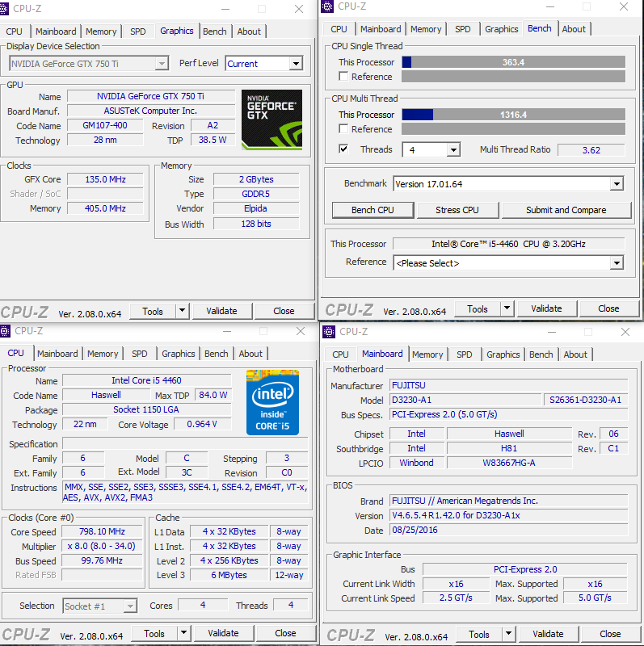The image size is (644, 646).
Task: Uncheck the Threads checkbox
Action: point(343,149)
